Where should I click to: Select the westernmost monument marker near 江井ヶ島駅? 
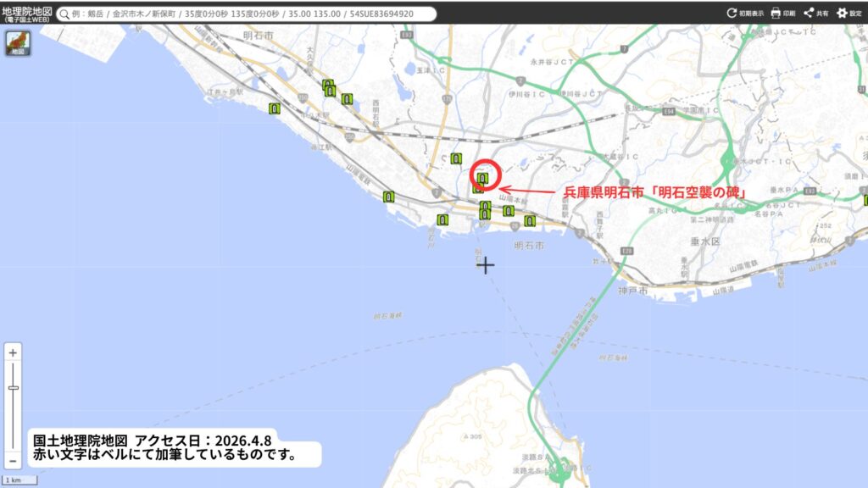click(x=274, y=108)
